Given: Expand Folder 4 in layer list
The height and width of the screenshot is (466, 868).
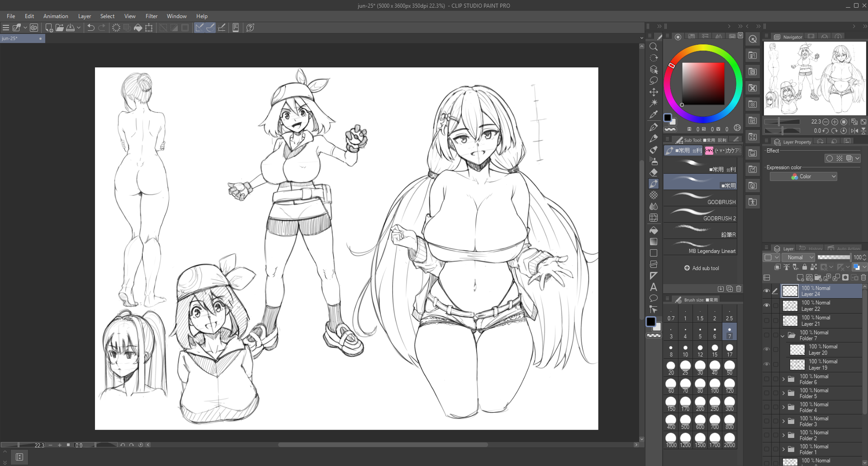Looking at the screenshot, I should [783, 407].
